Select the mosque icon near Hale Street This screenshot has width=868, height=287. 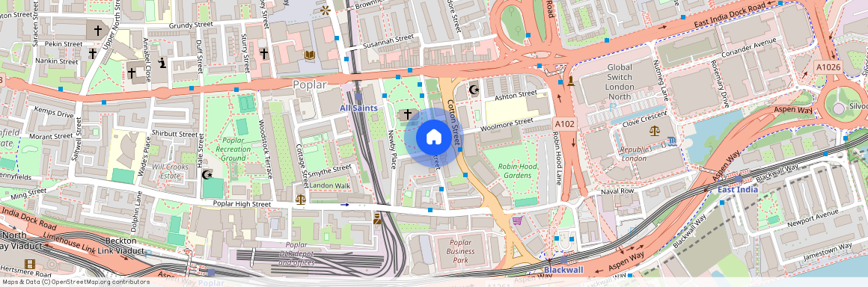coord(207,175)
